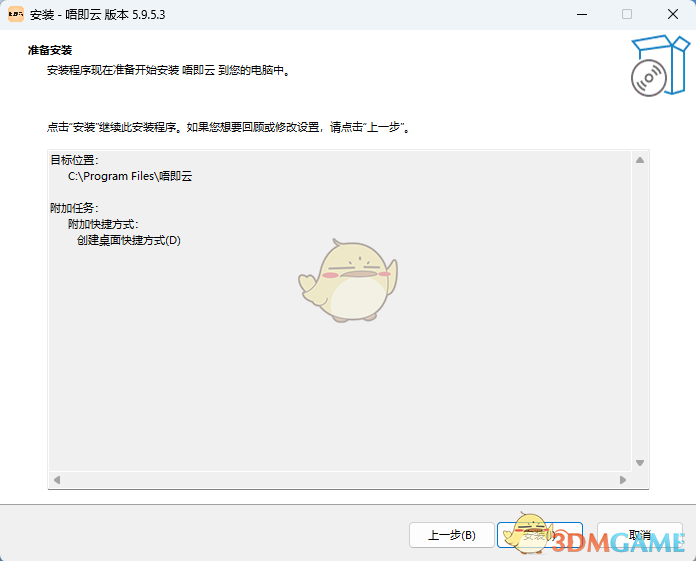Click the 附加任务 label
The image size is (696, 561).
[x=74, y=208]
